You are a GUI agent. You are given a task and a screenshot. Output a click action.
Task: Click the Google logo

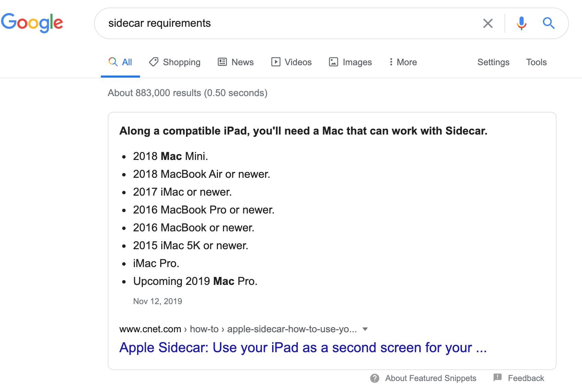click(x=32, y=23)
